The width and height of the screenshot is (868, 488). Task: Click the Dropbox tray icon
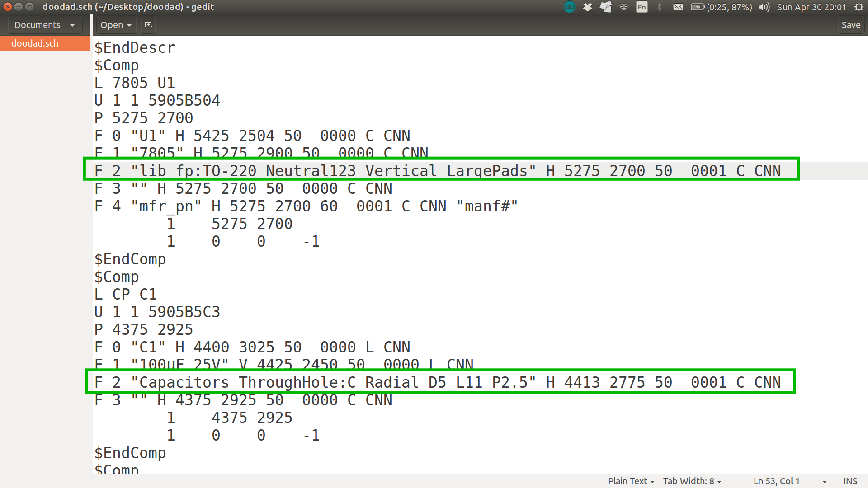[x=587, y=7]
